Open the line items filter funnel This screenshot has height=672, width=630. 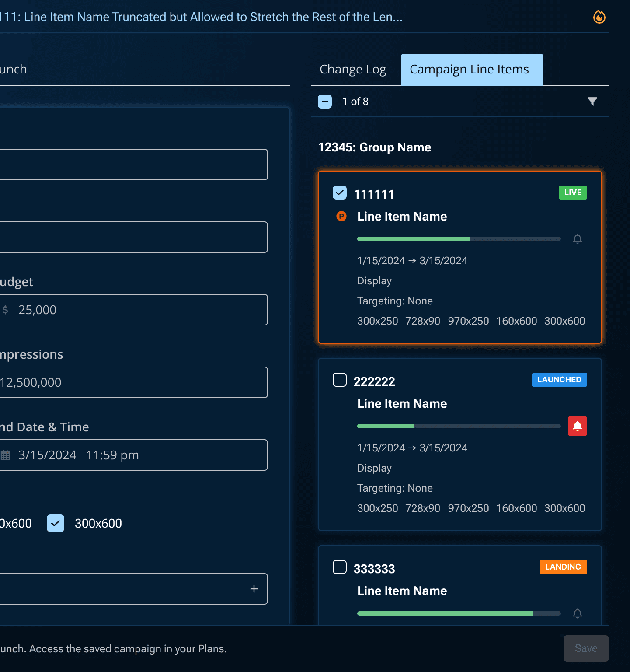pos(592,101)
